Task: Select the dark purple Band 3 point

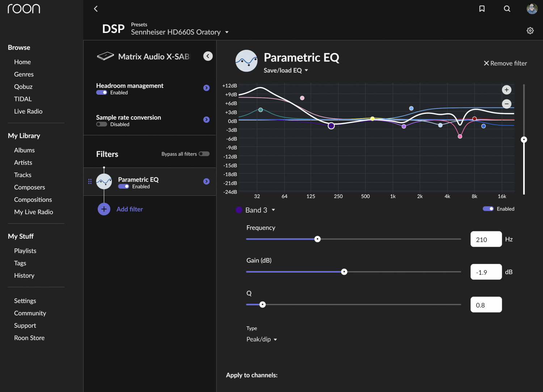Action: (331, 126)
